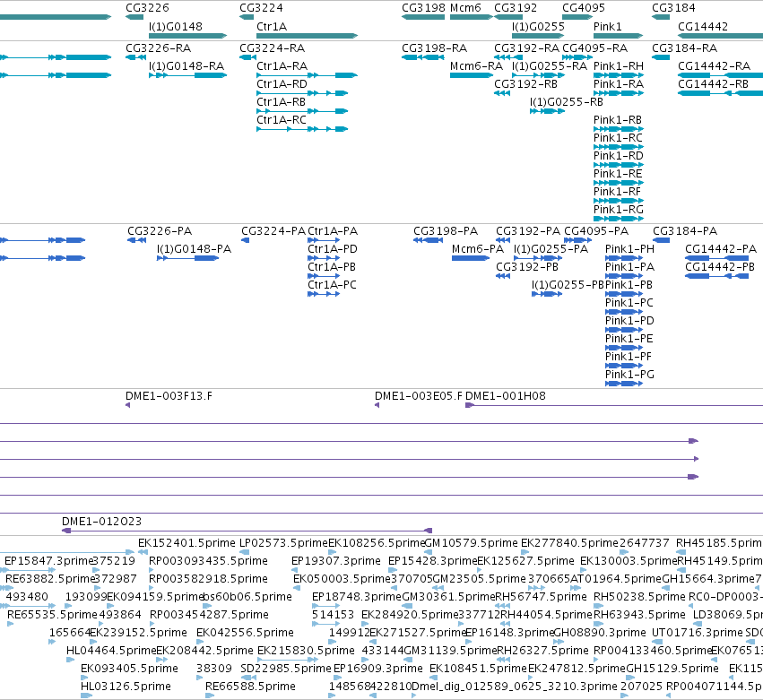Select protein CG14442-PB
Image resolution: width=763 pixels, height=700 pixels.
pos(720,267)
